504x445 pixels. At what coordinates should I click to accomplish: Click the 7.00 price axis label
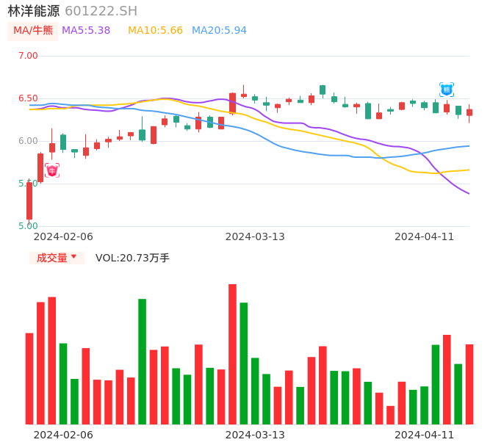coord(28,56)
